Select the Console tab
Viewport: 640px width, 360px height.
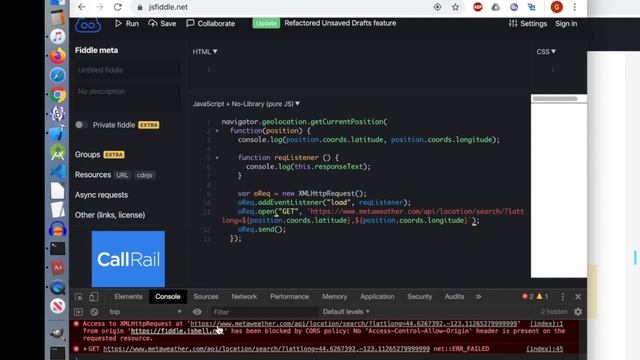point(168,297)
